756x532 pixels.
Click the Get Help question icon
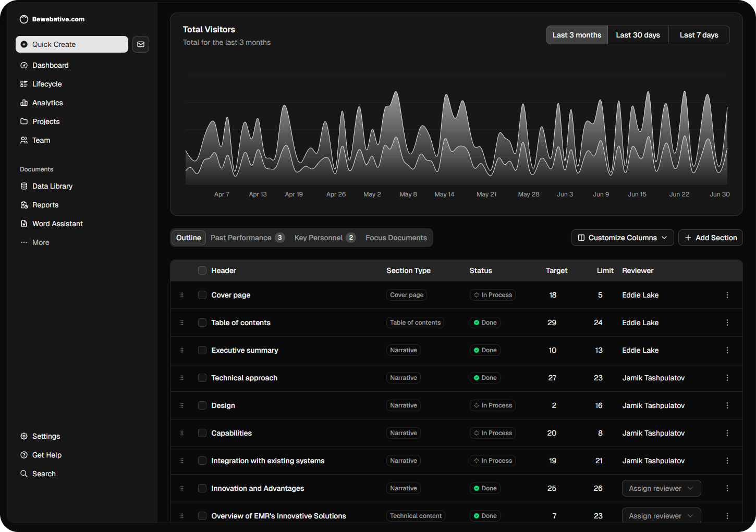pos(24,455)
